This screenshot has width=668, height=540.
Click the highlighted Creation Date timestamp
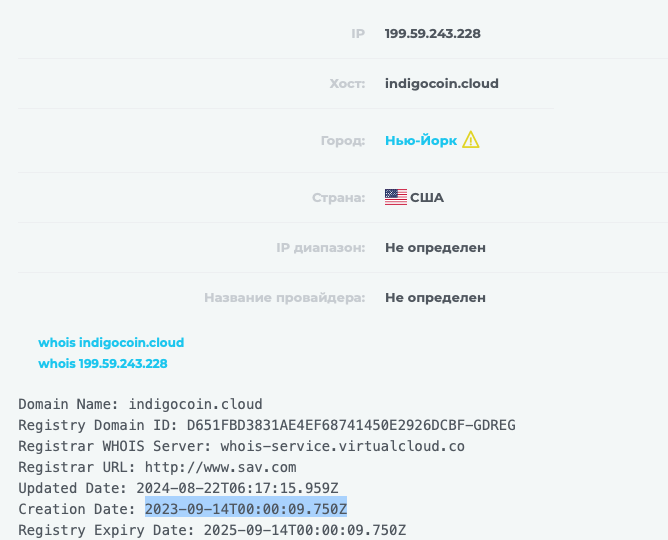(246, 509)
